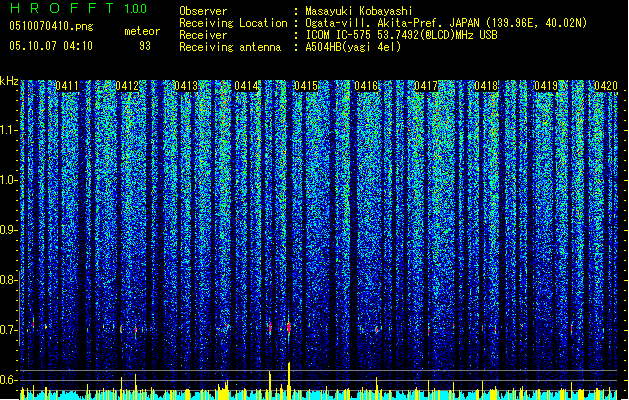Click the strongest meteor echo near 0415
The height and width of the screenshot is (400, 629).
pyautogui.click(x=289, y=328)
